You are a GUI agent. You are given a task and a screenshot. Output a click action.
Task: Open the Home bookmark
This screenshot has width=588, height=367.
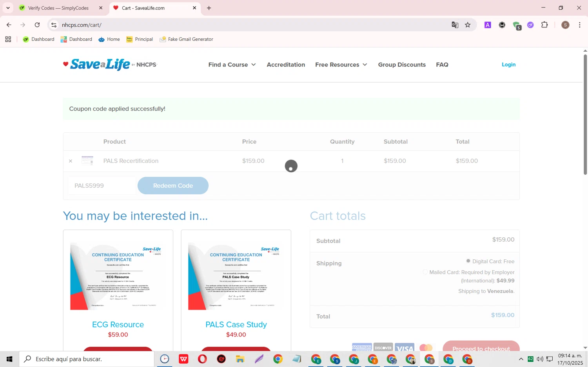(109, 39)
